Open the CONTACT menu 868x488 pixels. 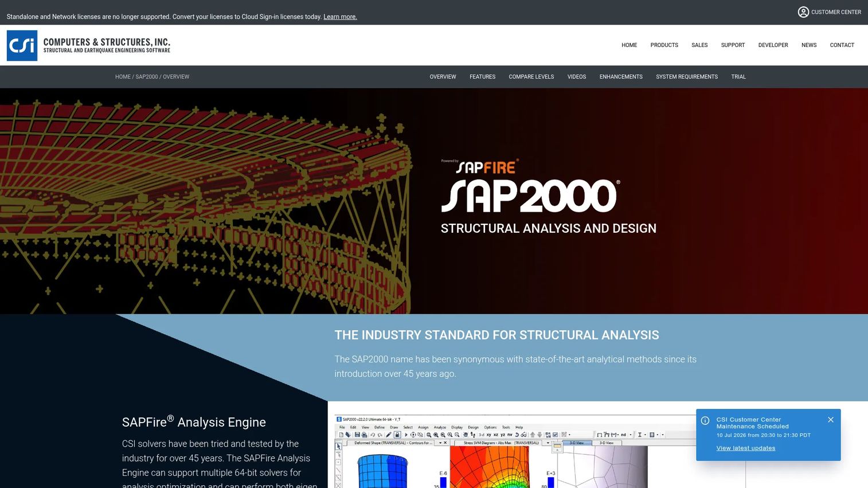(842, 45)
